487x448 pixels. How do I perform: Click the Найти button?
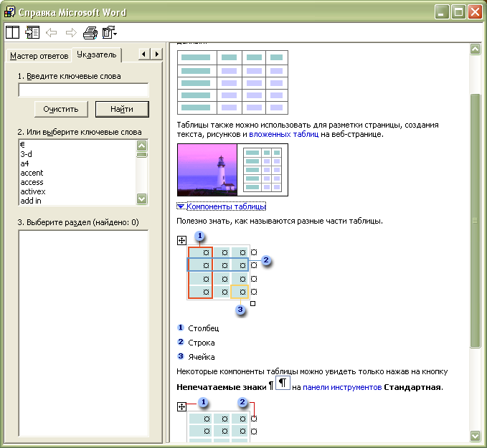[x=122, y=109]
